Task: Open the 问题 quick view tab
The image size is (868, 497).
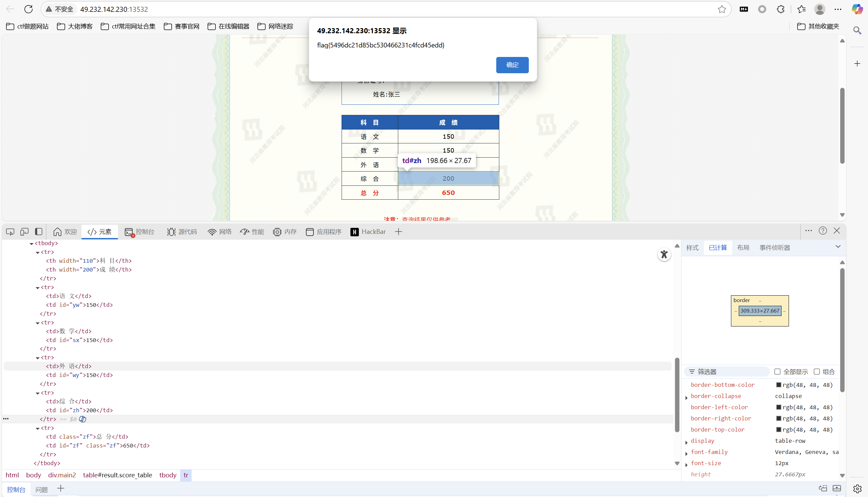Action: (x=42, y=490)
